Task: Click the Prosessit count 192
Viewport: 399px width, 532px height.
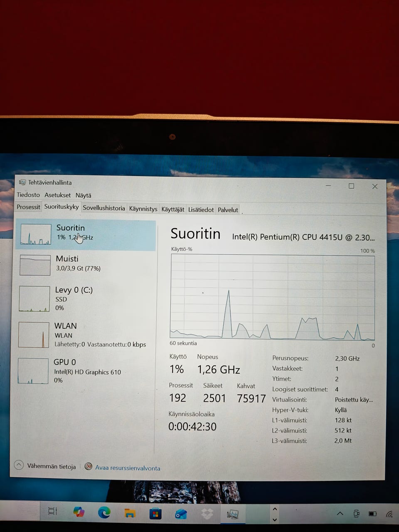Action: [177, 398]
